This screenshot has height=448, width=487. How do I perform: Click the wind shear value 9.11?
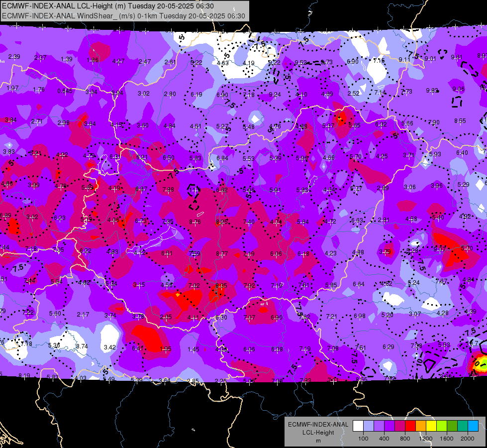click(x=404, y=59)
